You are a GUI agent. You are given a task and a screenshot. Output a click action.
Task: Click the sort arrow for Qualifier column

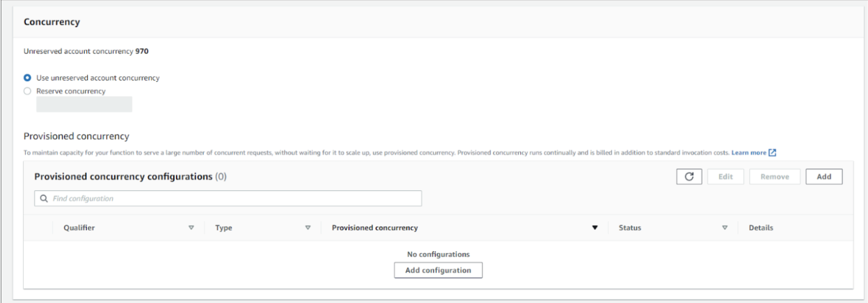pos(191,228)
